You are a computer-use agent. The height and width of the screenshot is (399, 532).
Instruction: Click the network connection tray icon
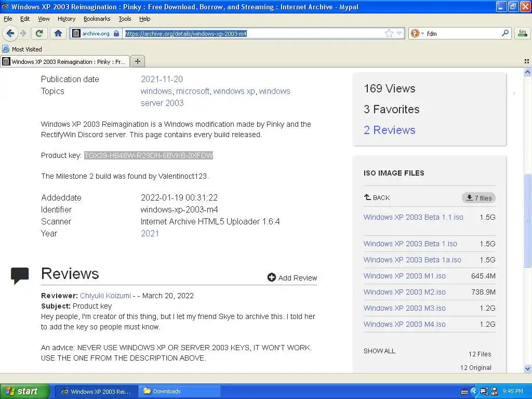484,392
